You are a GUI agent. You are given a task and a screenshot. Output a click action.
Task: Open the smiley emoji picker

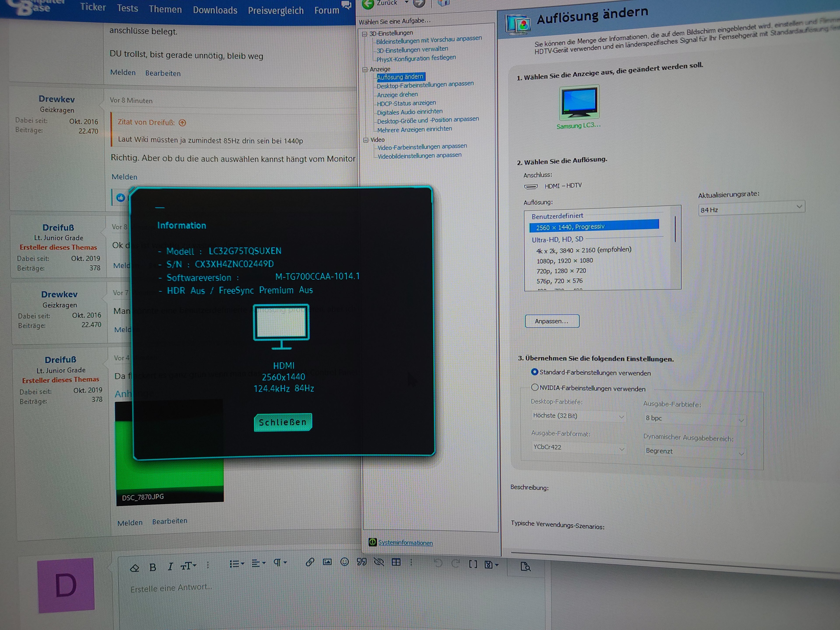pos(345,562)
